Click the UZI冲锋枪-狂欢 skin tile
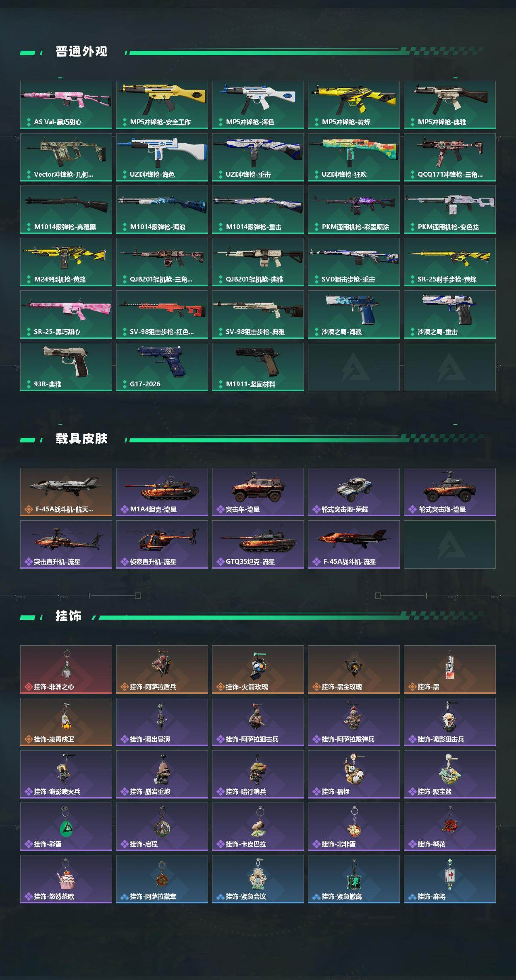Image resolution: width=516 pixels, height=980 pixels. pyautogui.click(x=354, y=157)
